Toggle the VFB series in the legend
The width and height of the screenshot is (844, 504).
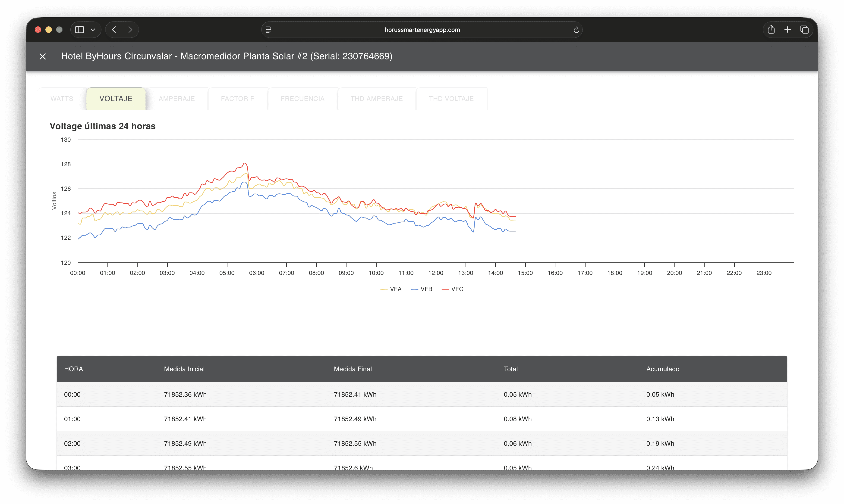[422, 289]
